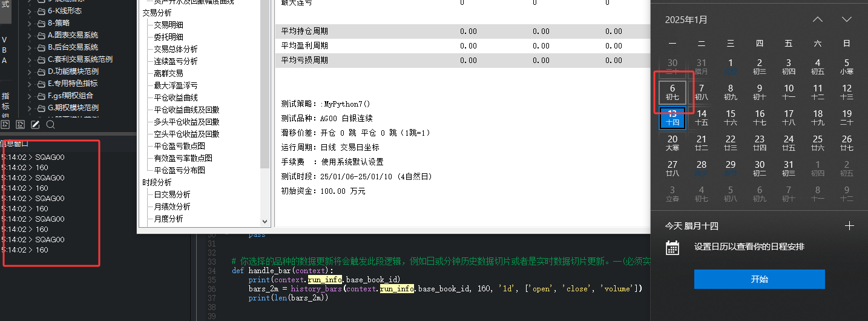The height and width of the screenshot is (321, 868).
Task: Open 委托明细 in the report tree
Action: tap(168, 37)
